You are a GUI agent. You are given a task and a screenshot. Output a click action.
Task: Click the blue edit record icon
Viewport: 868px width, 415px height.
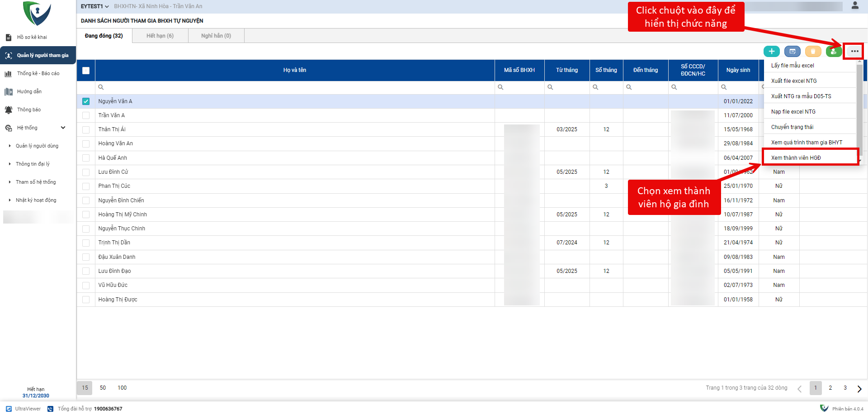point(792,52)
